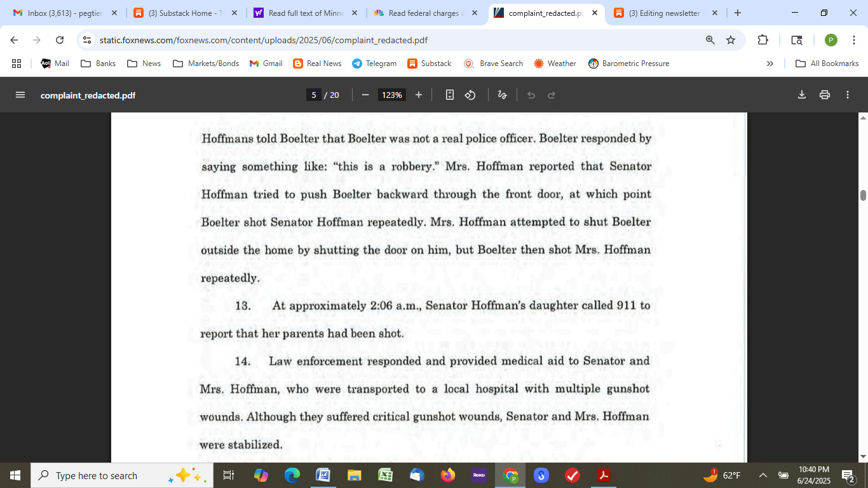This screenshot has height=488, width=868.
Task: Open Microsoft Edge from the taskbar
Action: coord(292,475)
